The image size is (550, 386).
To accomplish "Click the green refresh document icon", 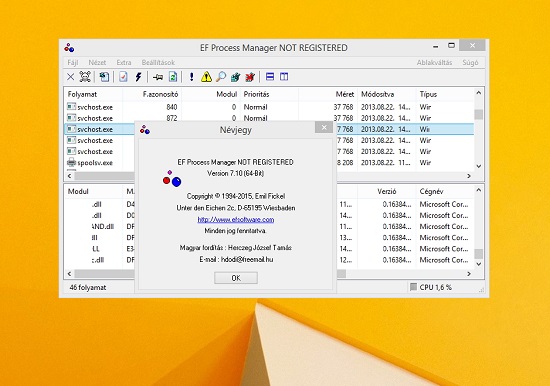I will click(173, 76).
